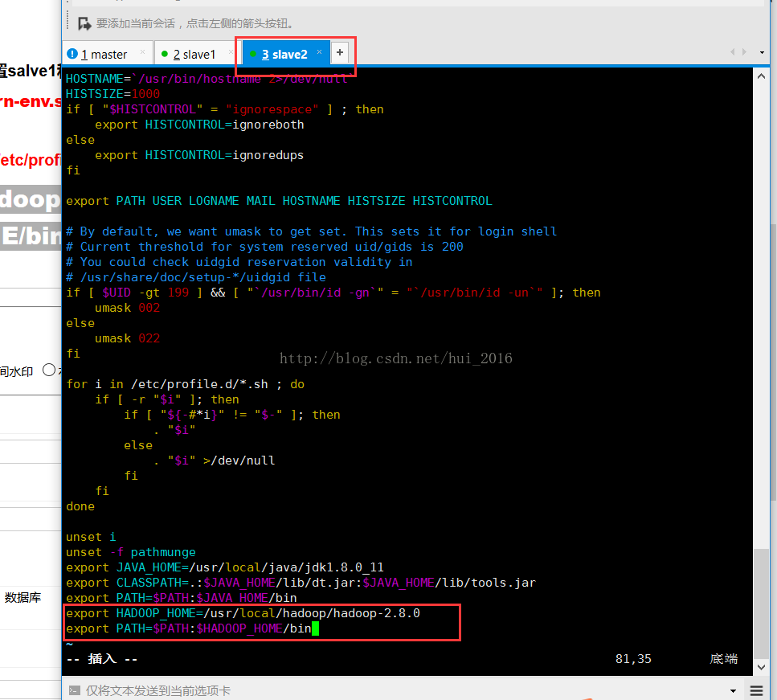Close the slave2 session tab

[319, 53]
